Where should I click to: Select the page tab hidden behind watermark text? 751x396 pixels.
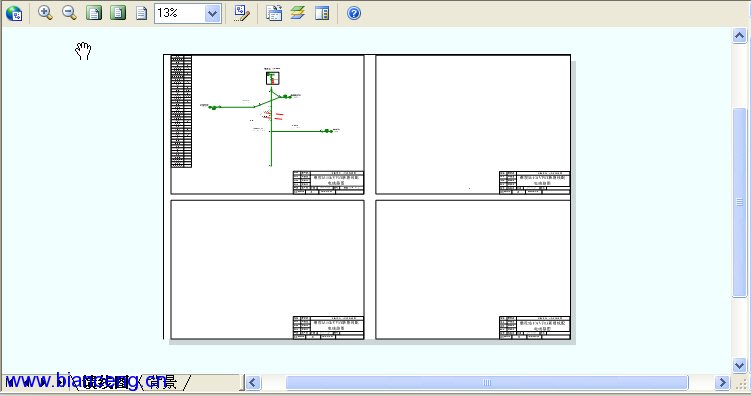tap(105, 382)
